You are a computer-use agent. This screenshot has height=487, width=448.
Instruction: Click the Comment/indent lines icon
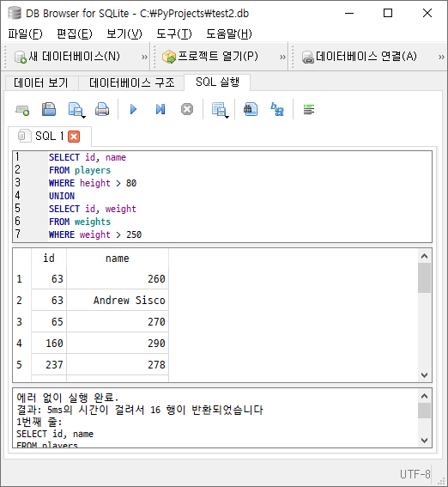click(x=309, y=109)
